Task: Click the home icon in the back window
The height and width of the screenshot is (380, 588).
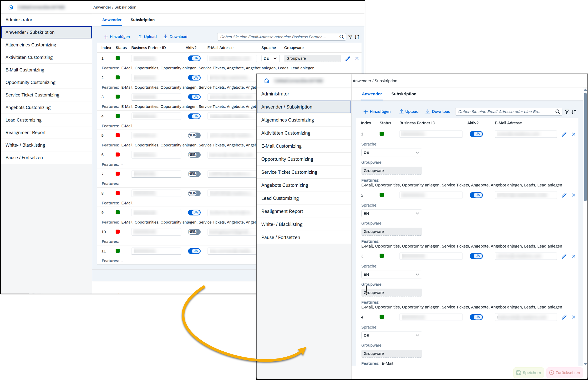Action: click(11, 7)
